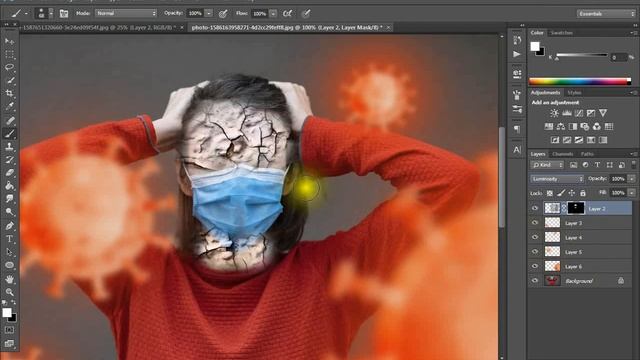Open the History panel icon
The height and width of the screenshot is (360, 640).
pyautogui.click(x=517, y=40)
